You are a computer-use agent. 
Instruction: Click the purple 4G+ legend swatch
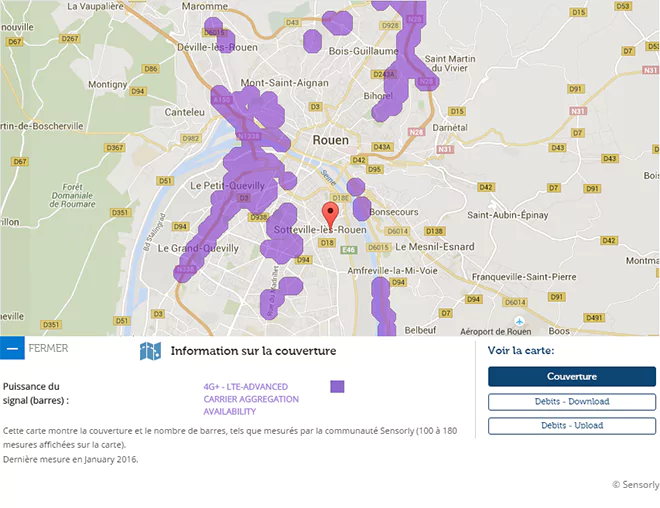(x=337, y=387)
